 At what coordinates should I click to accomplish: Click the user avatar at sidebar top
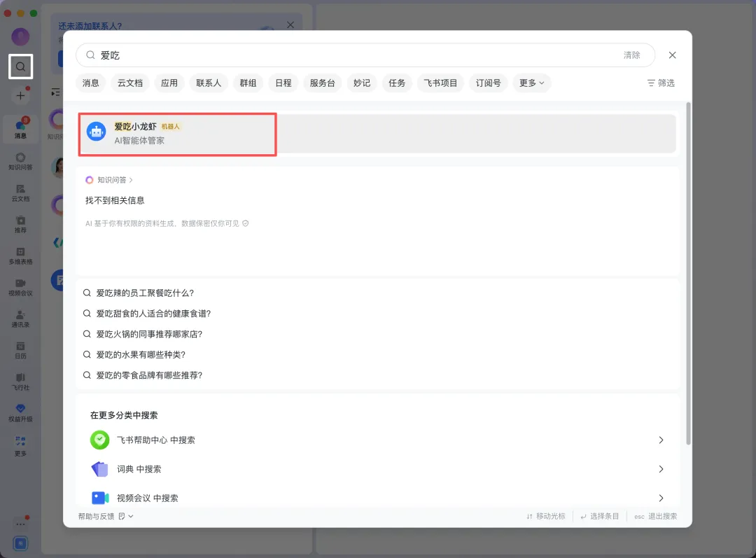[21, 36]
